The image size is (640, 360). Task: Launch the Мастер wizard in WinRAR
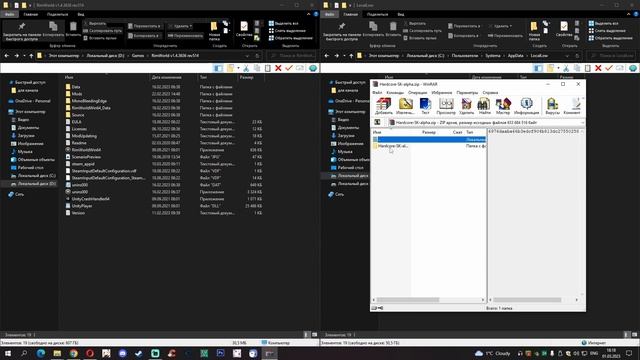tap(503, 106)
